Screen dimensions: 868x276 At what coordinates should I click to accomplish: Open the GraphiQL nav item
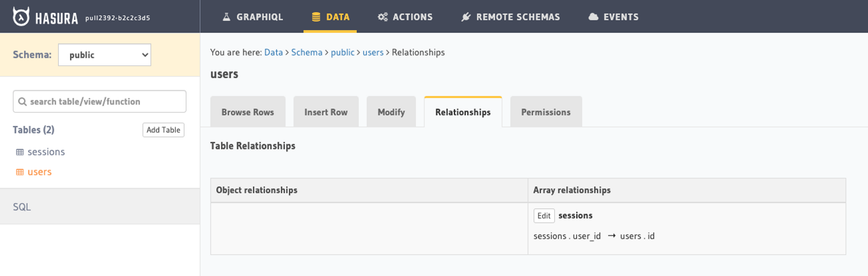[253, 17]
